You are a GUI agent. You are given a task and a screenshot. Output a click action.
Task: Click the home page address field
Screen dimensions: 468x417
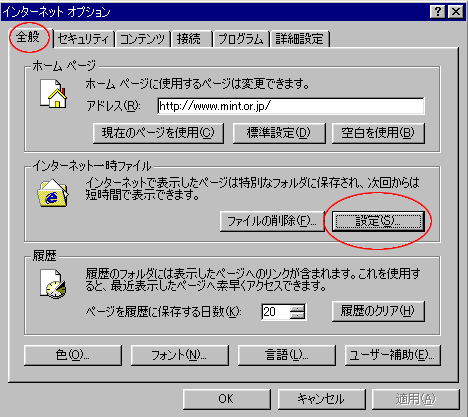click(291, 106)
